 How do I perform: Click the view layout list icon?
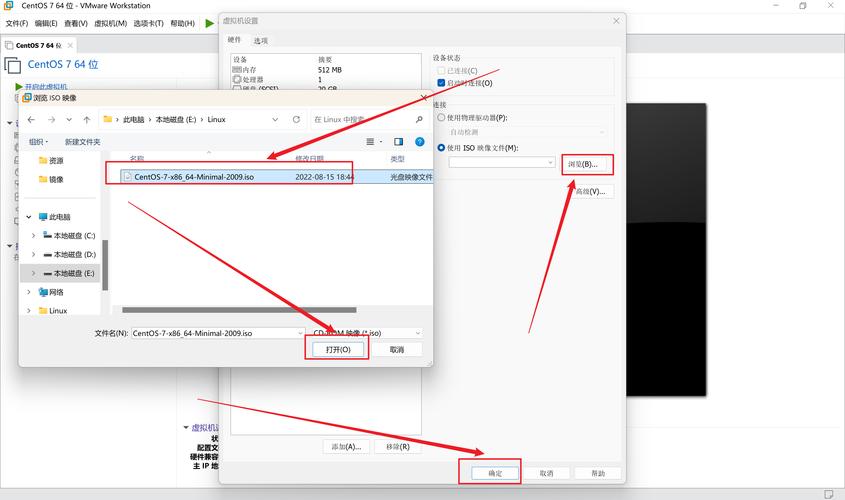[x=370, y=142]
